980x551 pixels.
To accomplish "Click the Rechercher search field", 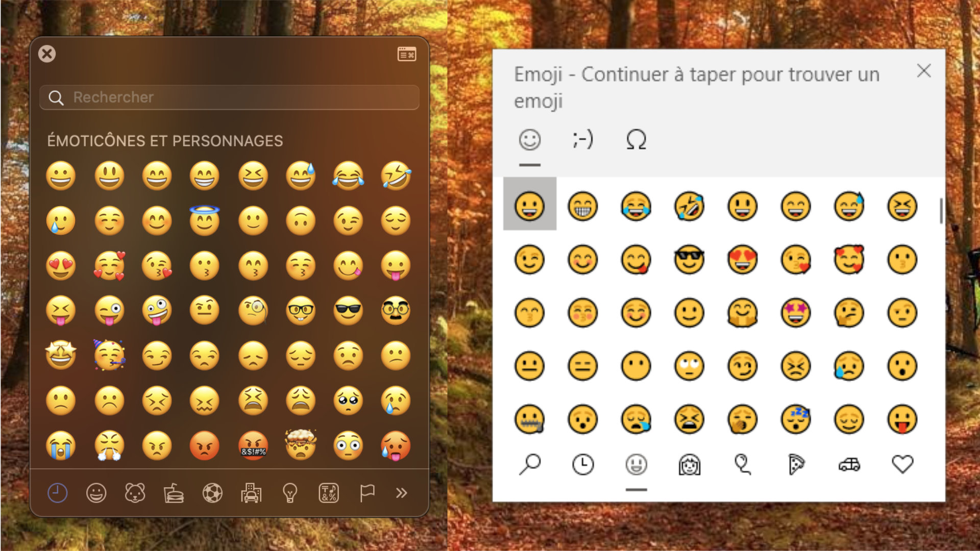I will tap(228, 97).
